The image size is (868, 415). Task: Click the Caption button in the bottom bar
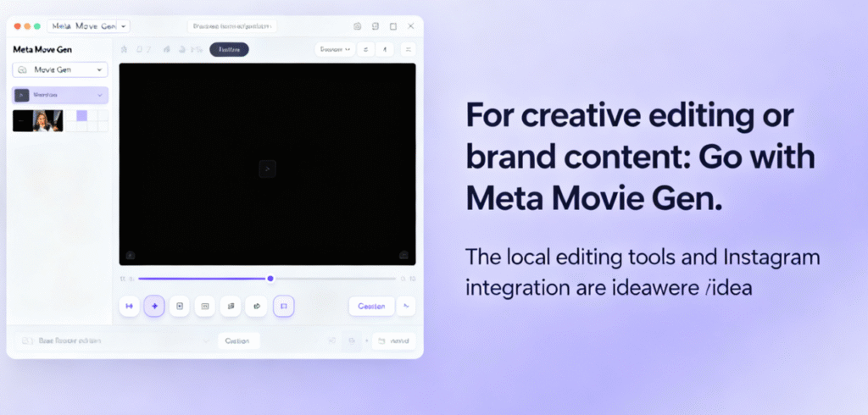[238, 340]
